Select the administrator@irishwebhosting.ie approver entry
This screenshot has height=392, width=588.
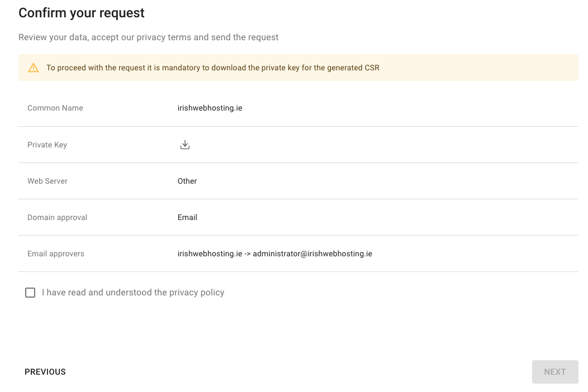(312, 254)
